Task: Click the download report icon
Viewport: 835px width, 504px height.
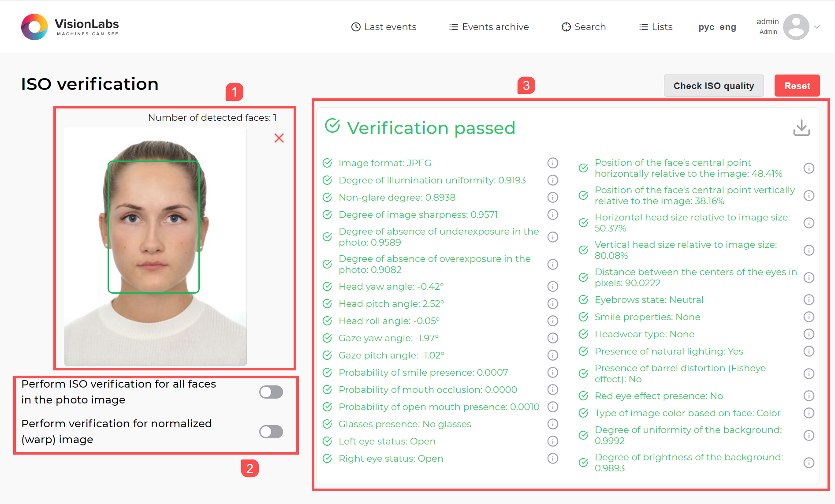Action: coord(802,128)
